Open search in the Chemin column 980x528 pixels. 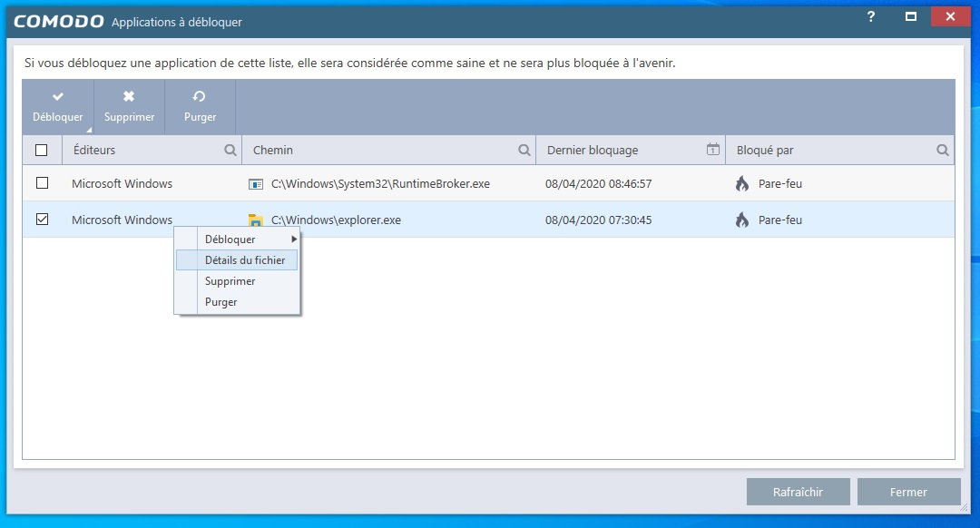pyautogui.click(x=524, y=150)
